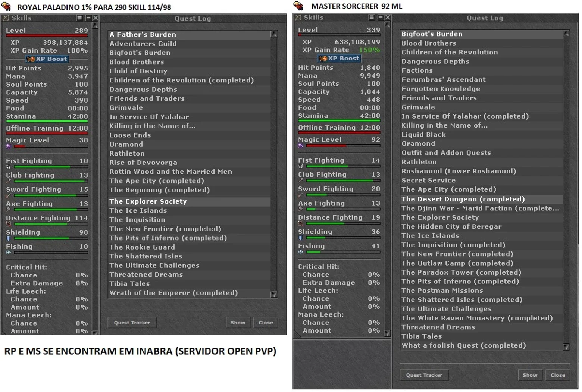Select "The Beginning (completed)" quest

tap(190, 190)
